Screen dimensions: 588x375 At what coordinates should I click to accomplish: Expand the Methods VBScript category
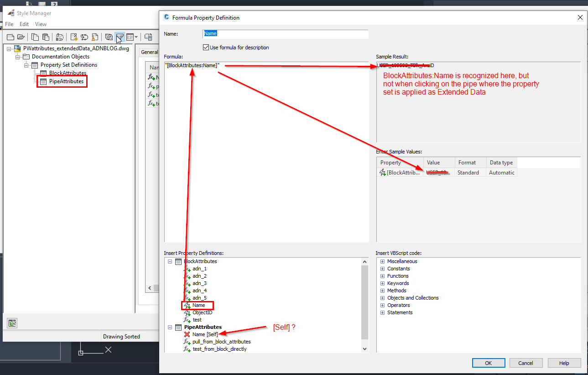(382, 290)
